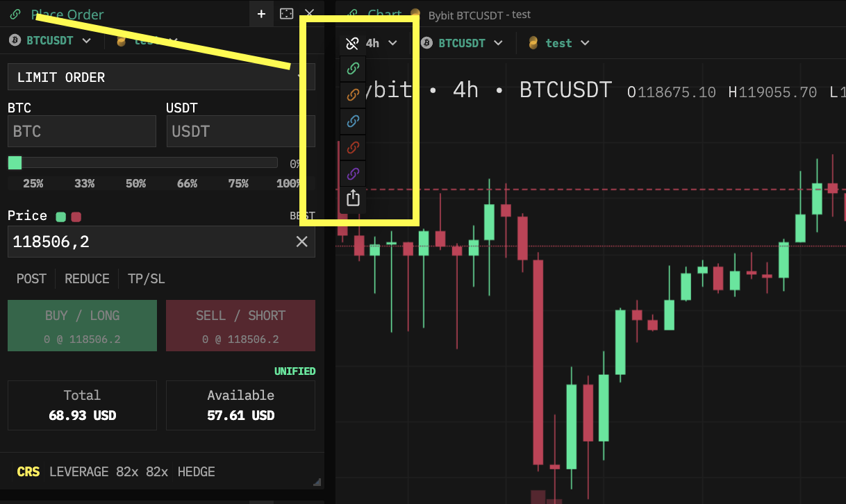This screenshot has height=504, width=846.
Task: Select the Place Order tab
Action: 67,14
